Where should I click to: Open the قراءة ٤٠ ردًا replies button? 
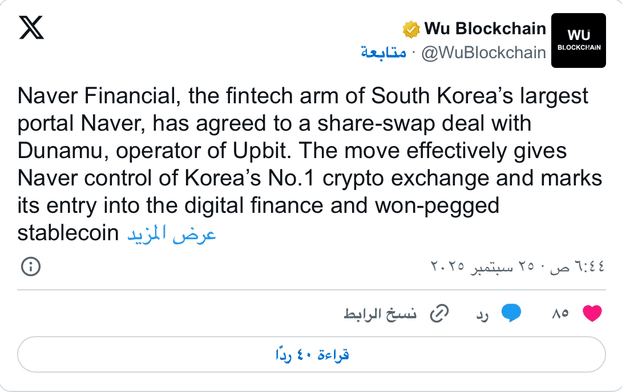[311, 354]
